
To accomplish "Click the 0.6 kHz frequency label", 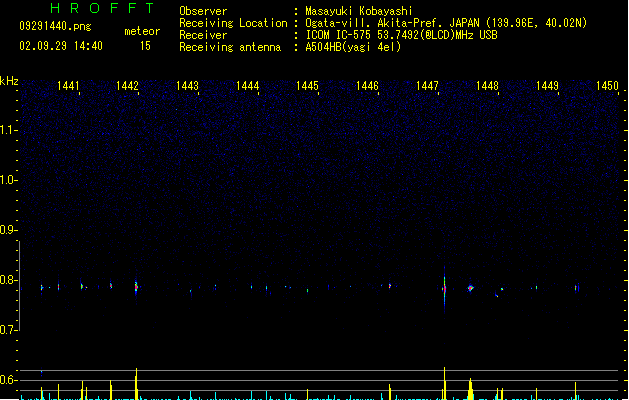I will coord(8,380).
